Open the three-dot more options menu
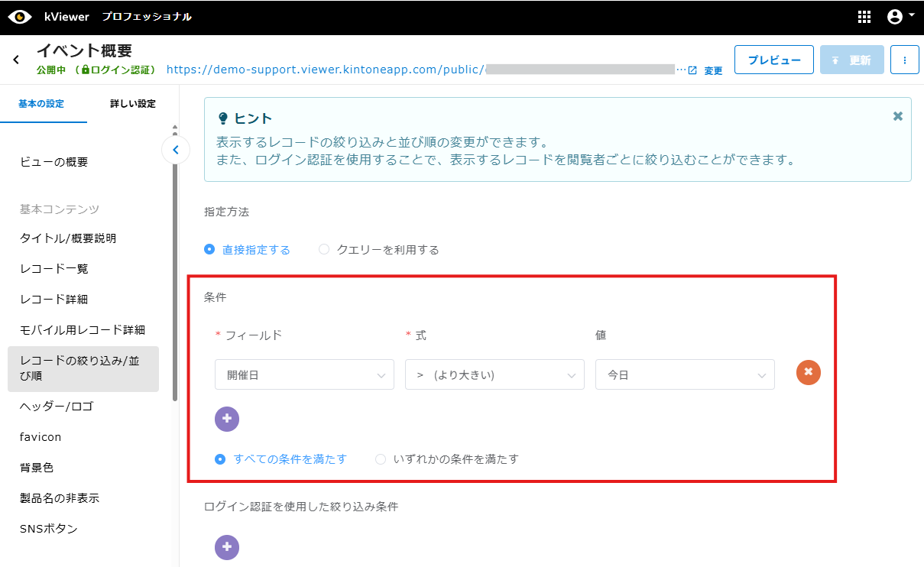Viewport: 924px width, 567px height. click(x=904, y=60)
